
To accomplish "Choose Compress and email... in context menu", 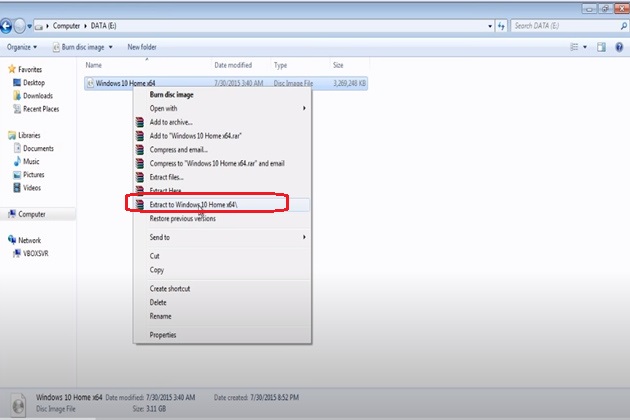I will (222, 150).
